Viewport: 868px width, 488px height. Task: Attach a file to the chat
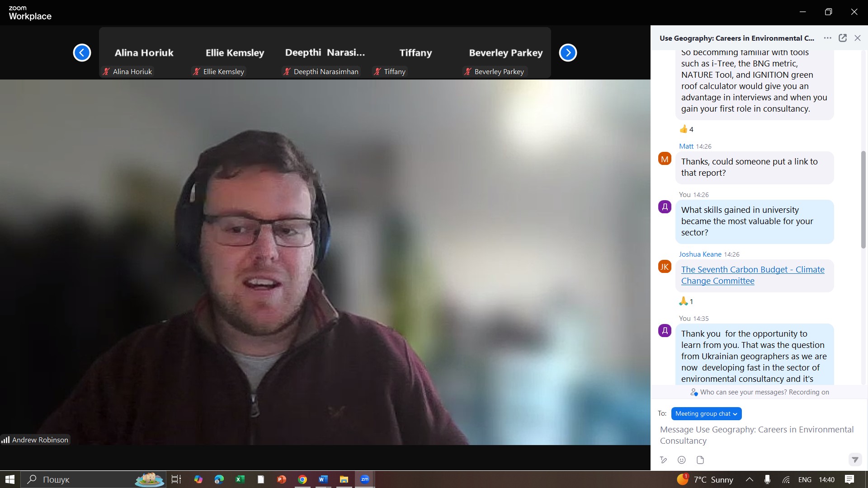pyautogui.click(x=700, y=460)
